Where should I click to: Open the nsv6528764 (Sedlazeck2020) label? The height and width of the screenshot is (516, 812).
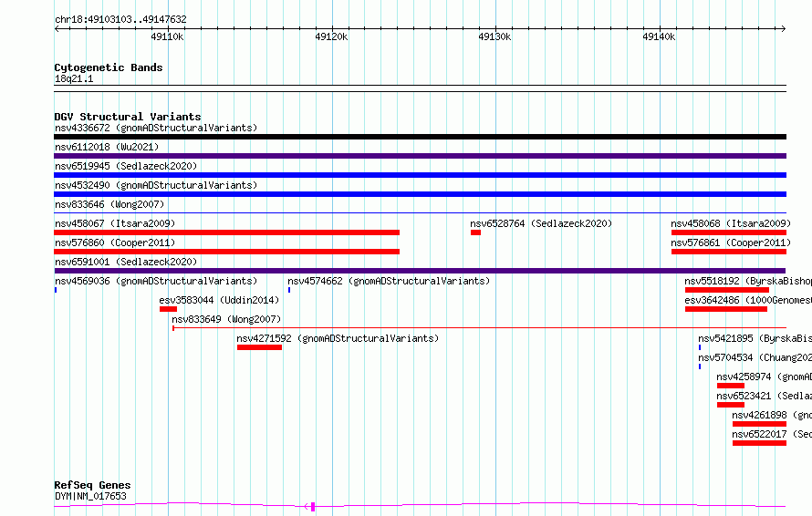click(x=541, y=223)
